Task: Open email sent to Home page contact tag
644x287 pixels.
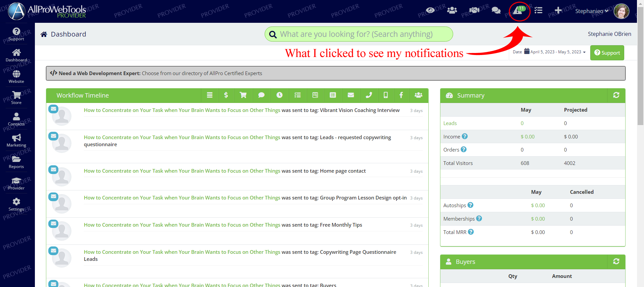Action: pos(182,171)
